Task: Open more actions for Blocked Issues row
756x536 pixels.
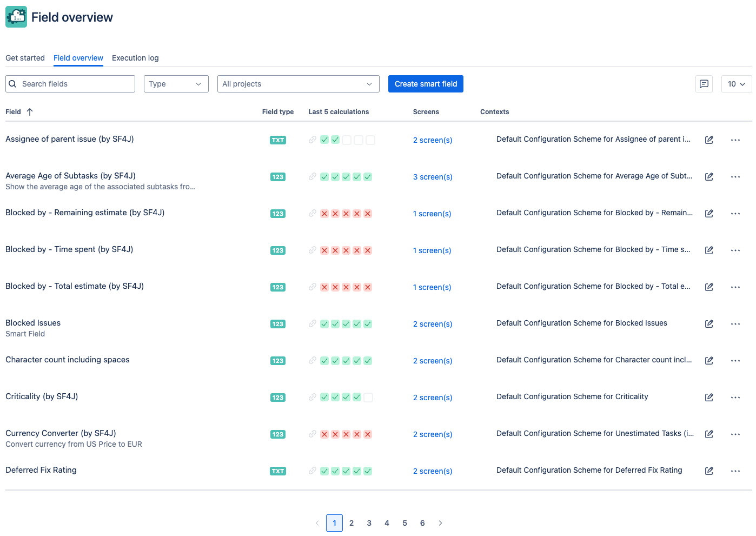Action: click(735, 324)
